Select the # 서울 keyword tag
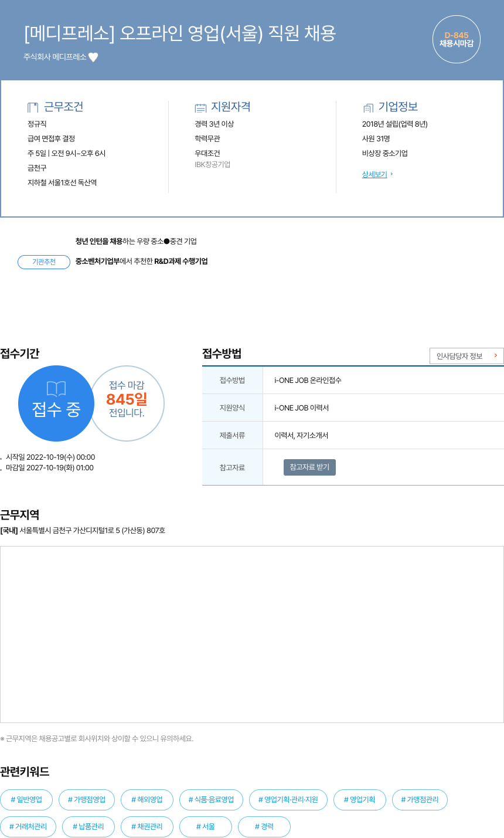The image size is (504, 838). click(x=206, y=827)
